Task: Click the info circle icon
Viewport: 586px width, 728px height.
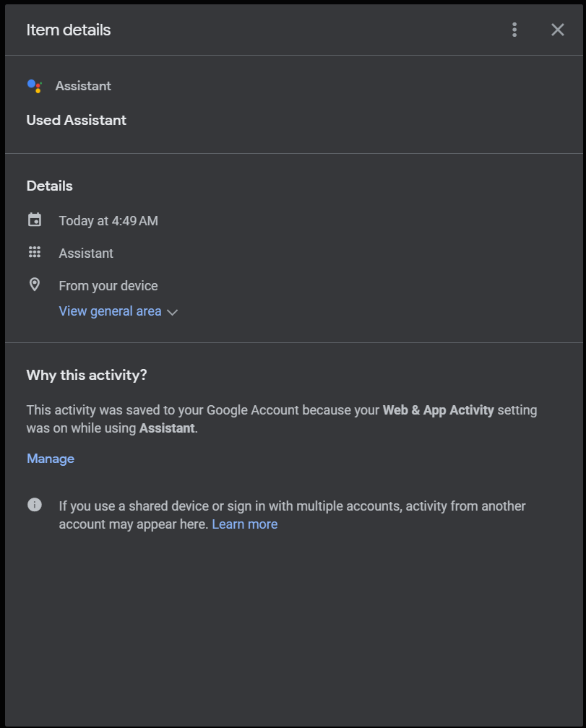Action: click(35, 506)
